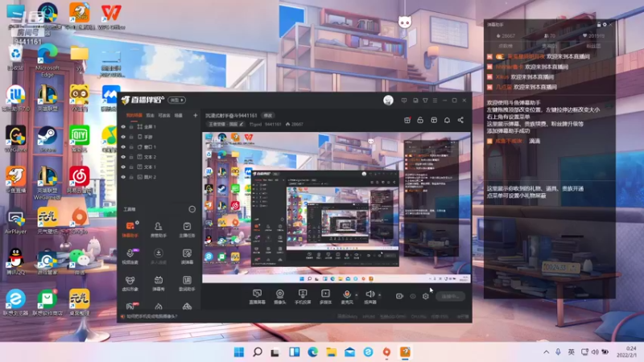The image size is (644, 362).
Task: Open the 歌词助手 tool
Action: (187, 283)
